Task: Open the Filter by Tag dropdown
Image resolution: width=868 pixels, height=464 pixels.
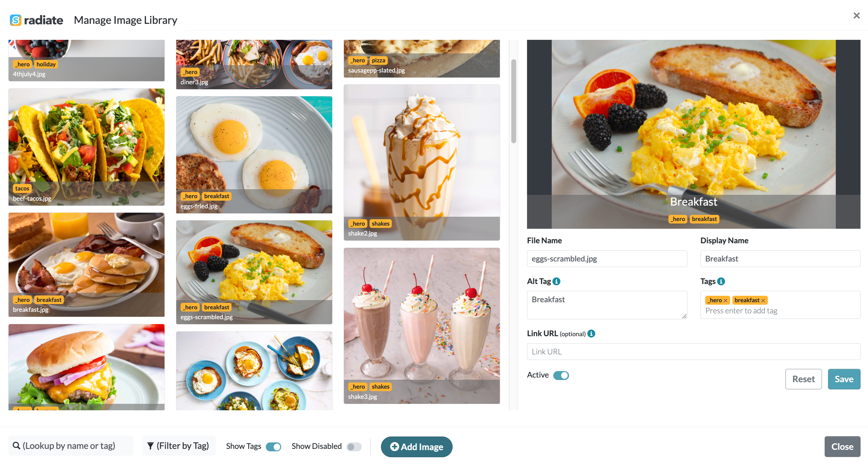Action: 178,446
